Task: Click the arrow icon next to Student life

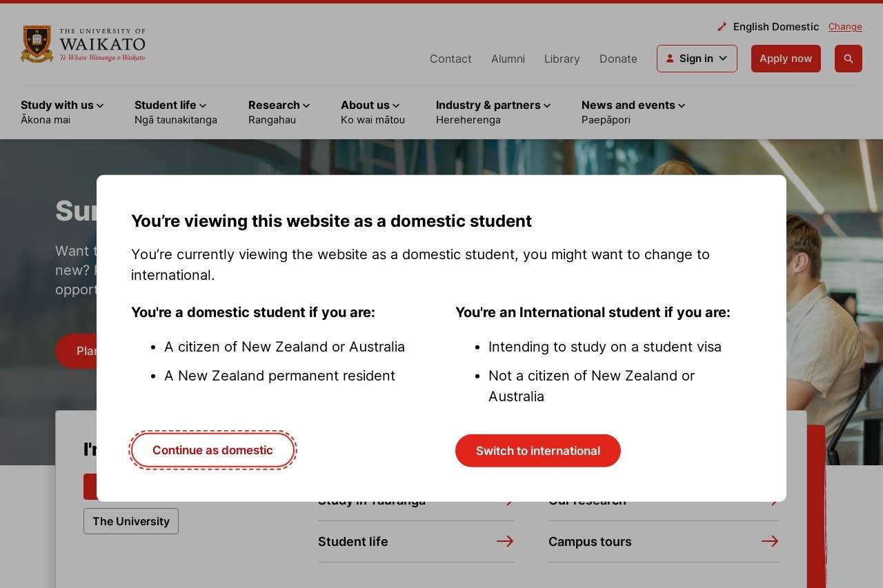Action: click(x=504, y=542)
